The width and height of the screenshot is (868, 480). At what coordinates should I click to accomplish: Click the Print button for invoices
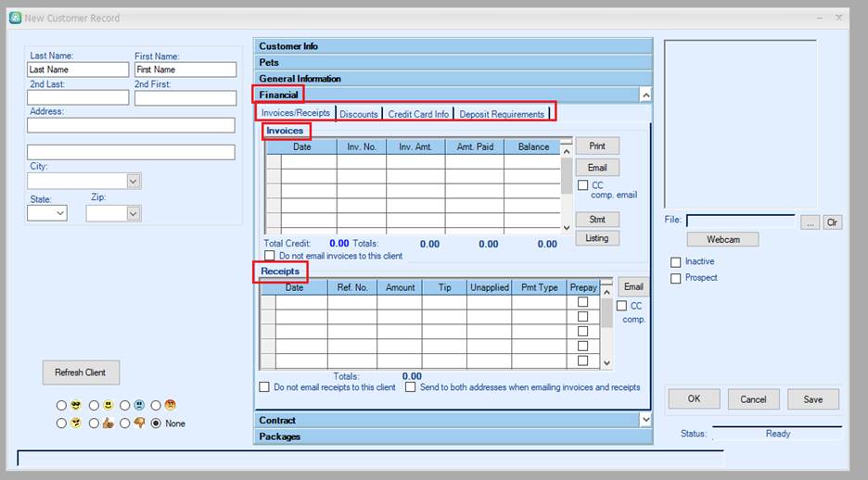pos(597,146)
